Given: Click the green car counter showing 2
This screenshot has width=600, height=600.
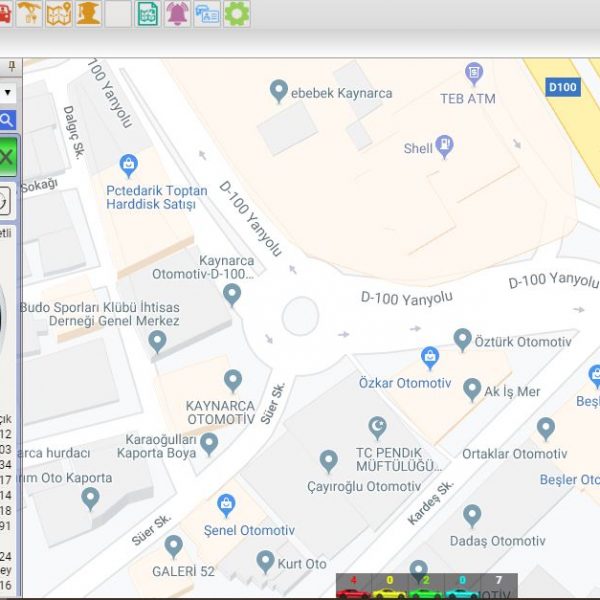Looking at the screenshot, I should click(x=426, y=586).
